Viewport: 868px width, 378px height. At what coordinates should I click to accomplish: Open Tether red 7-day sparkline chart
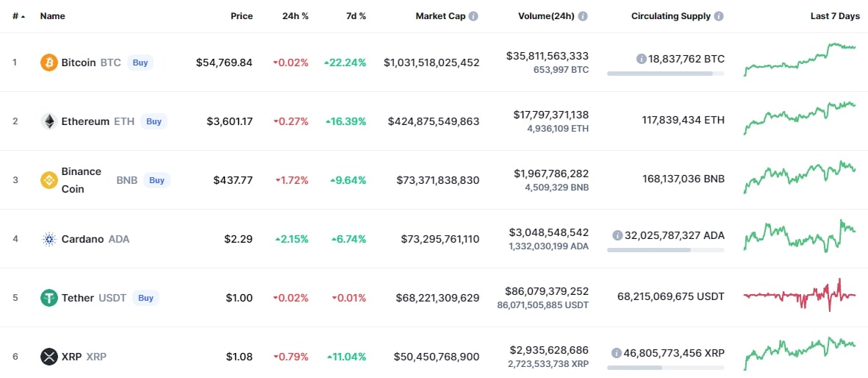tap(800, 295)
